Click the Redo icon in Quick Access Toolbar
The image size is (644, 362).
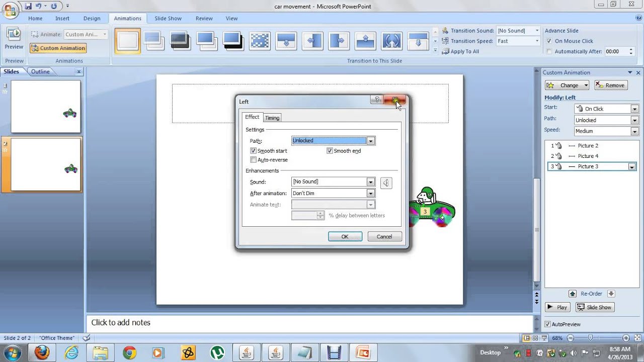pyautogui.click(x=54, y=6)
